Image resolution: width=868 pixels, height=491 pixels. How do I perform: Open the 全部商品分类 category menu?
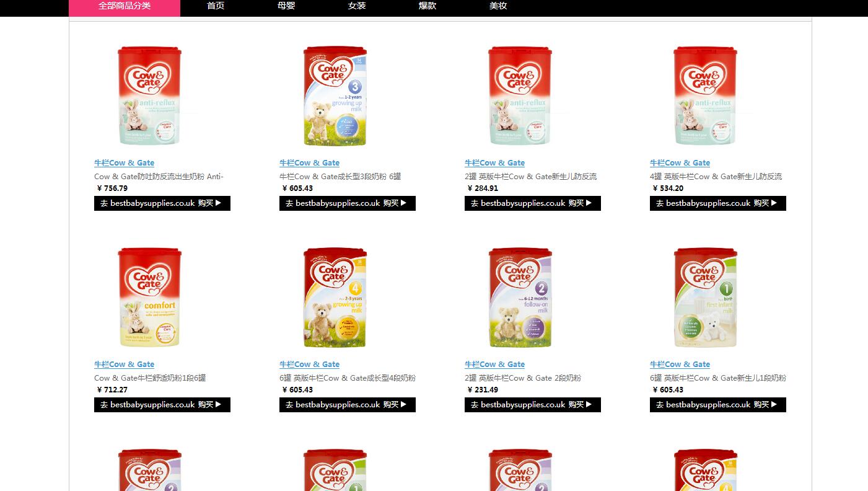pyautogui.click(x=125, y=6)
